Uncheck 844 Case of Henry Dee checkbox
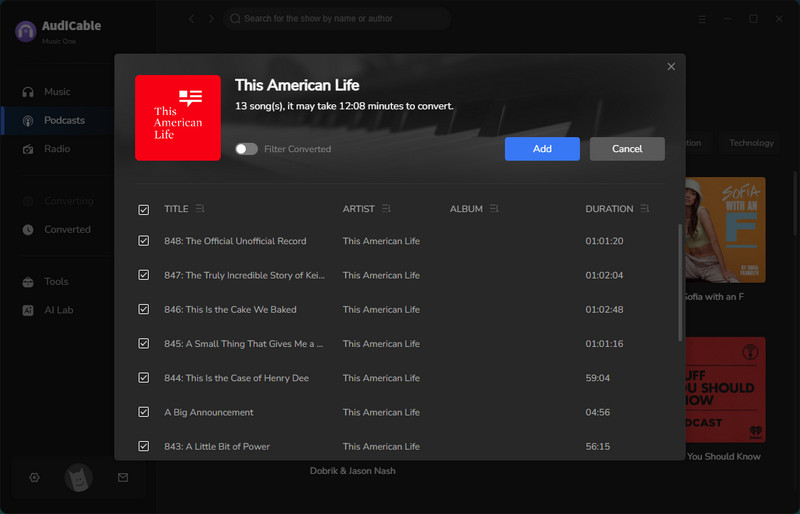Image resolution: width=800 pixels, height=514 pixels. click(144, 378)
